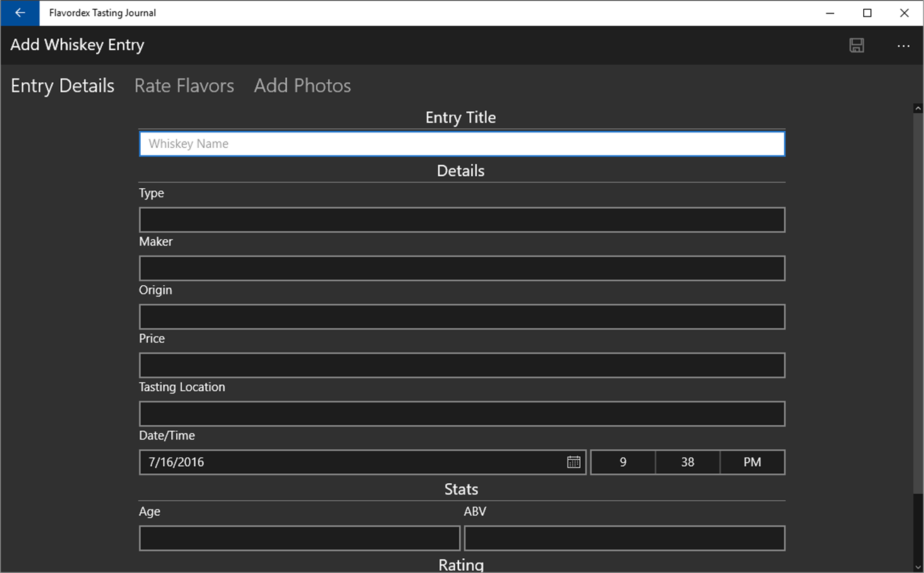Click the ABV input field
This screenshot has width=924, height=573.
pos(625,538)
